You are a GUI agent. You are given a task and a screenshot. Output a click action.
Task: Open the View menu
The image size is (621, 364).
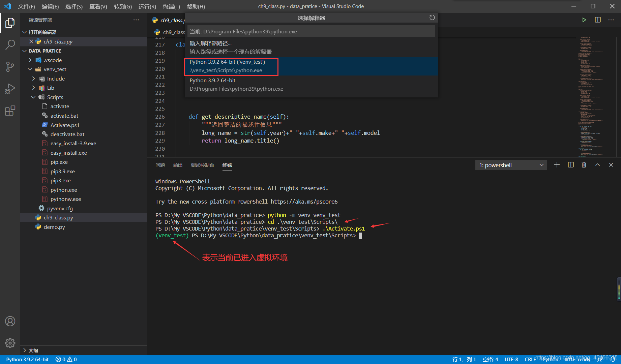pos(98,6)
